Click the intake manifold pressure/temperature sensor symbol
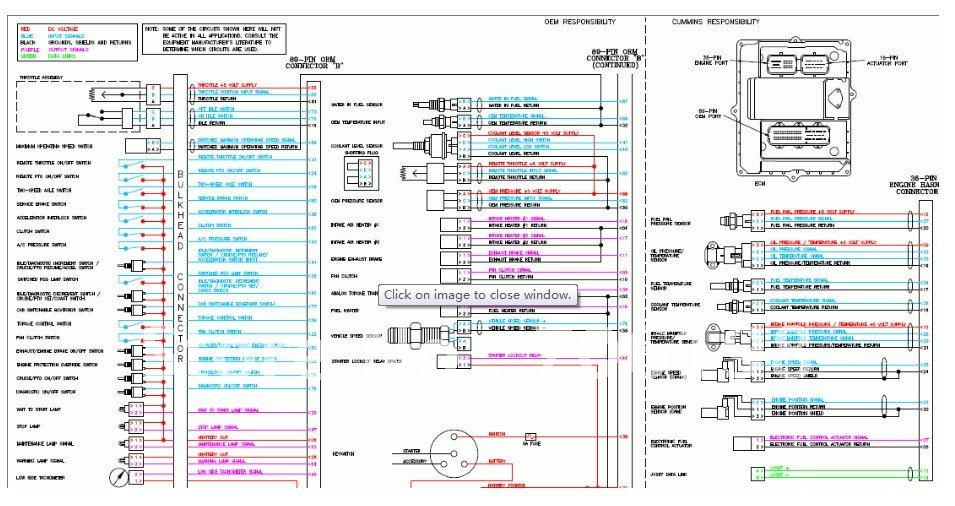Image resolution: width=955 pixels, height=506 pixels. tap(727, 337)
